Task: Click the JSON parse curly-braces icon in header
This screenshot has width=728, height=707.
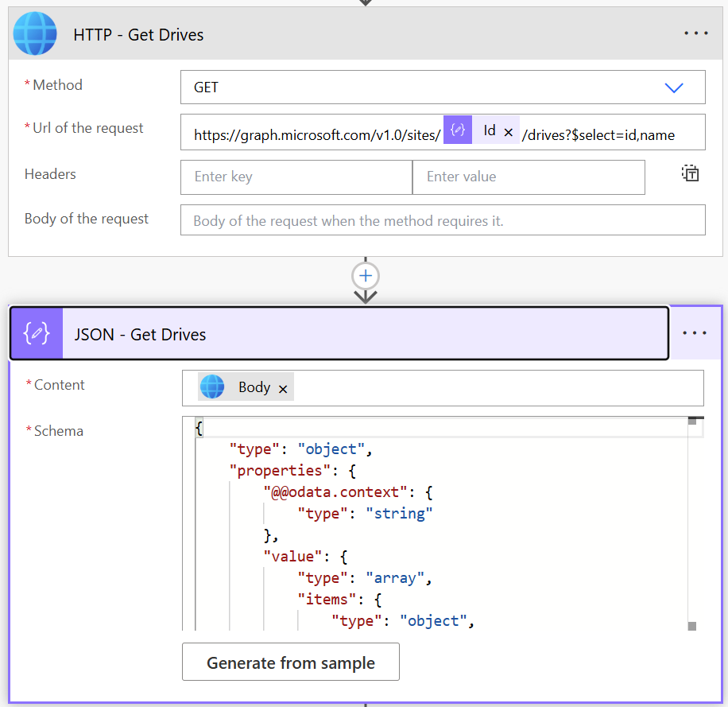Action: pyautogui.click(x=37, y=333)
